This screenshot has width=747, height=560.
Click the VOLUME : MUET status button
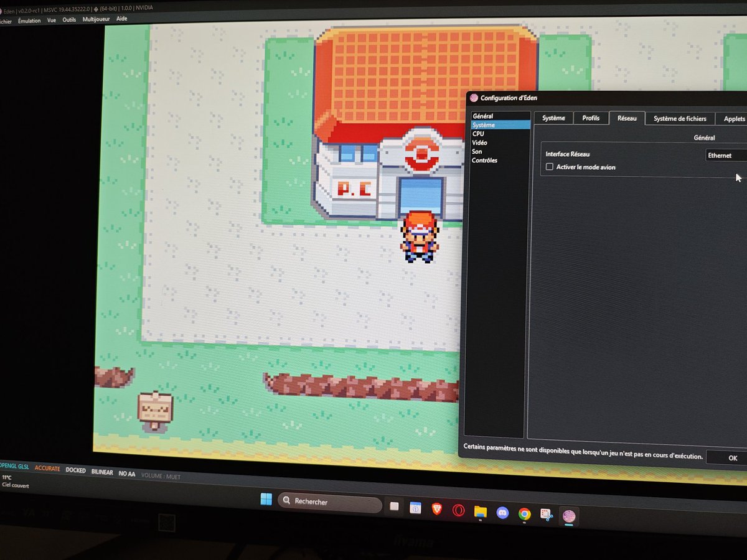(161, 475)
